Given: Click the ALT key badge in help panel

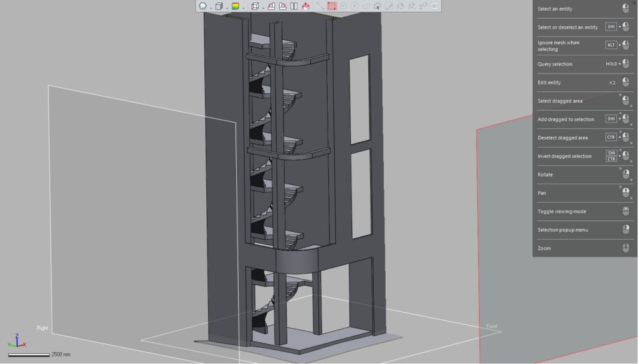Looking at the screenshot, I should pos(611,45).
